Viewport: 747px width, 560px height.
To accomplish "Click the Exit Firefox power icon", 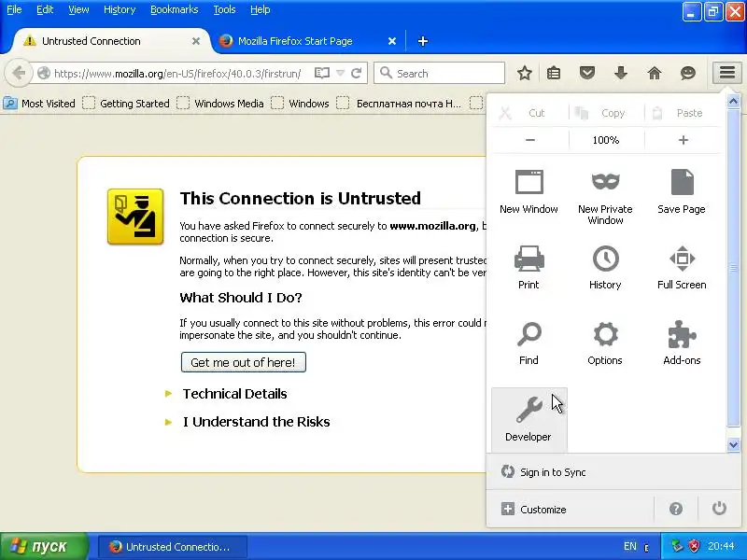I will coord(719,508).
